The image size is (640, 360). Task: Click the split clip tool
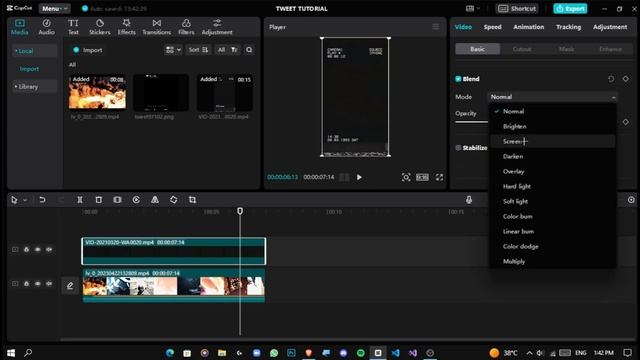(x=80, y=200)
